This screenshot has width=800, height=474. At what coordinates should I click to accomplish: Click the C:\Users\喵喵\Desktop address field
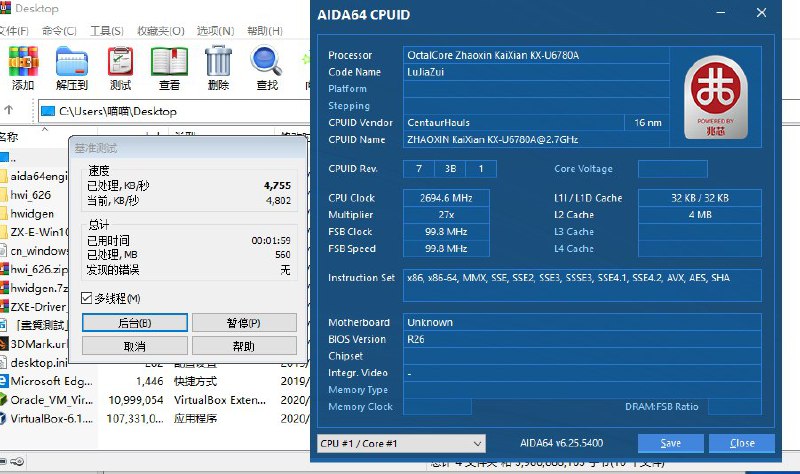(173, 111)
